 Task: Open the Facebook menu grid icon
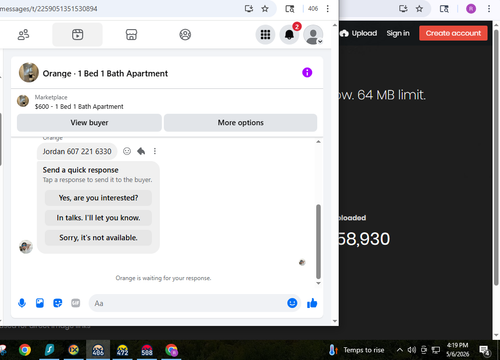(265, 34)
